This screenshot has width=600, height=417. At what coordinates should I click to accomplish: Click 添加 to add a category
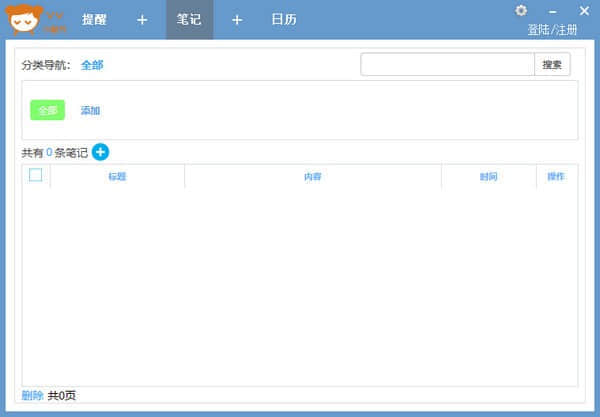[90, 111]
